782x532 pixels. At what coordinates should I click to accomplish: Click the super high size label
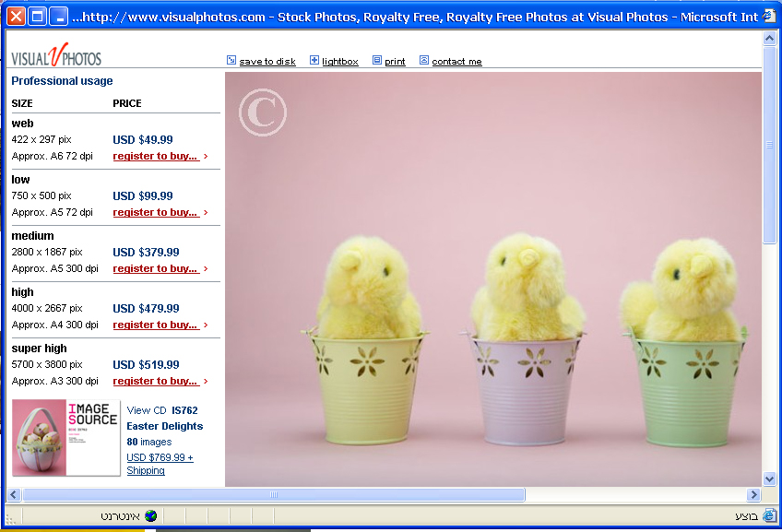[39, 349]
